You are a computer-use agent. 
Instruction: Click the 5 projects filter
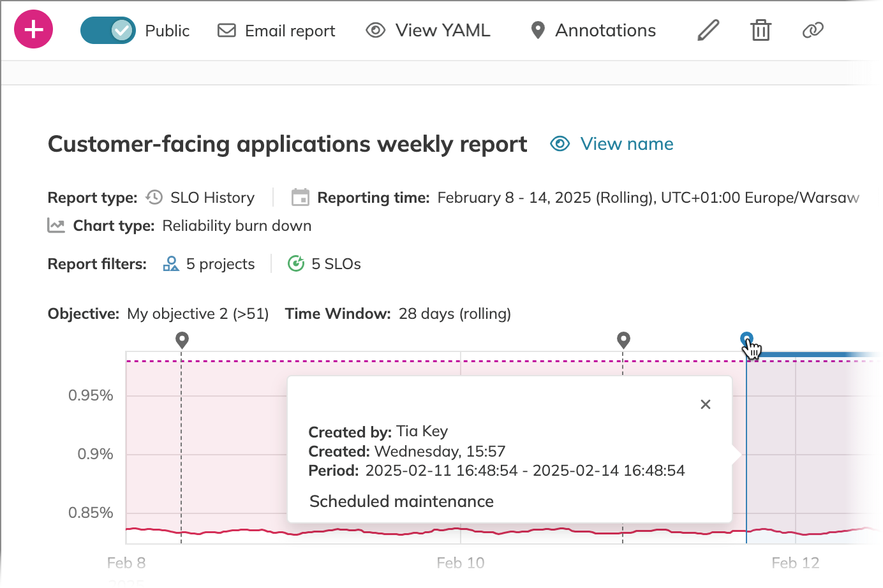point(209,264)
